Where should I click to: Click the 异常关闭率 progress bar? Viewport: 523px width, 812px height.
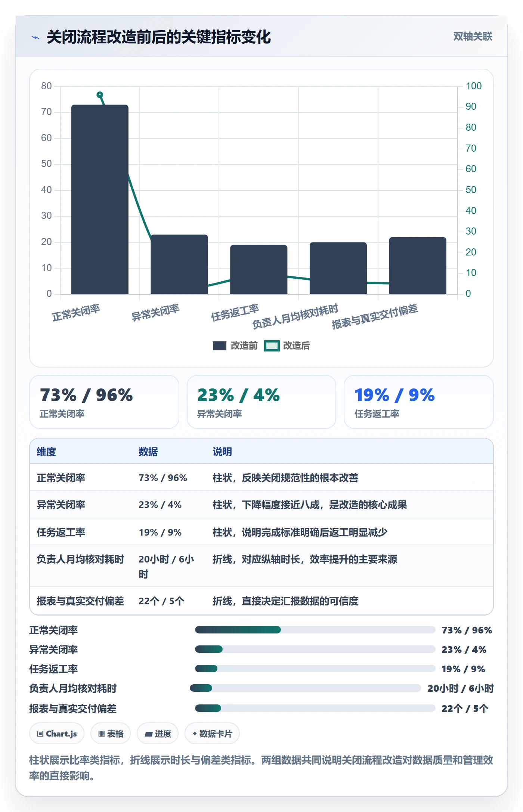[x=315, y=650]
